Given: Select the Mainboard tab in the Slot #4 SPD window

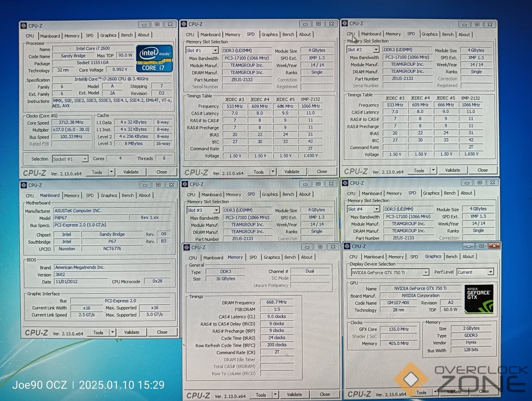Looking at the screenshot, I should [372, 193].
